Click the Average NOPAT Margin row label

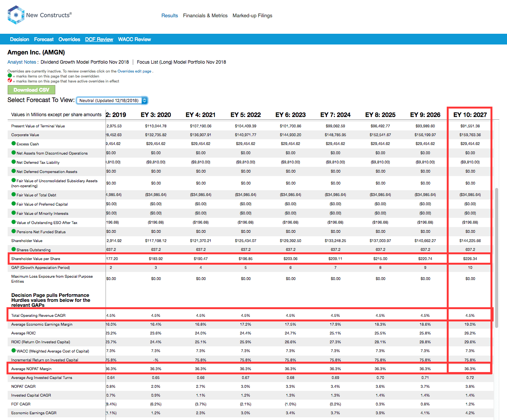(31, 369)
